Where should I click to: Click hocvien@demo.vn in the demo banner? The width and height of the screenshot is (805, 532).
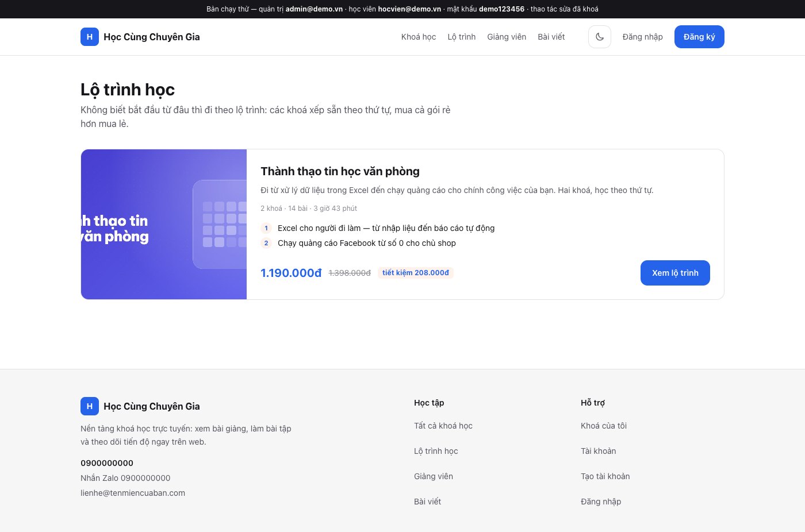point(409,9)
